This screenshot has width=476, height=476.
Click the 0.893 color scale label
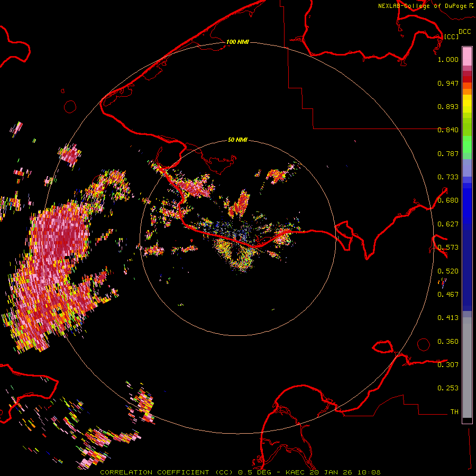click(x=448, y=106)
